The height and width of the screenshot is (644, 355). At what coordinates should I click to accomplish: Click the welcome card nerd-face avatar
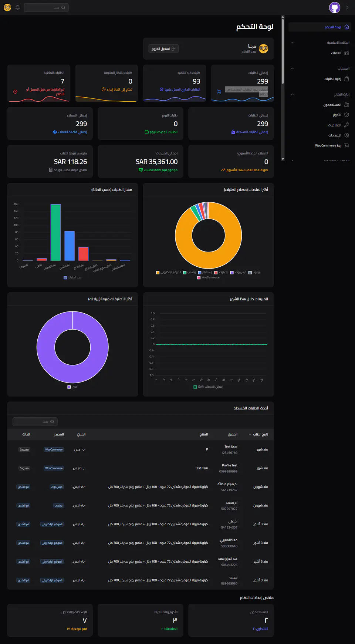263,48
